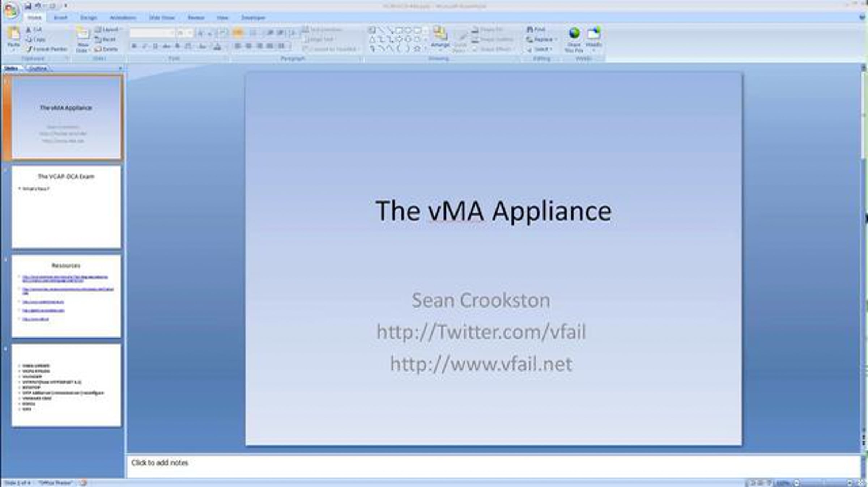This screenshot has height=487, width=868.
Task: Align text right in Paragraph group
Action: tap(260, 46)
